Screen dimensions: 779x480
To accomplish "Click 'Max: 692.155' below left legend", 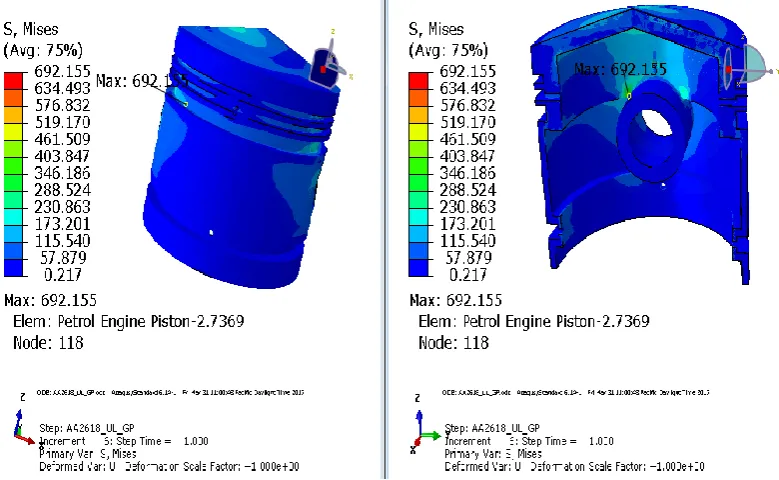I will pyautogui.click(x=50, y=301).
